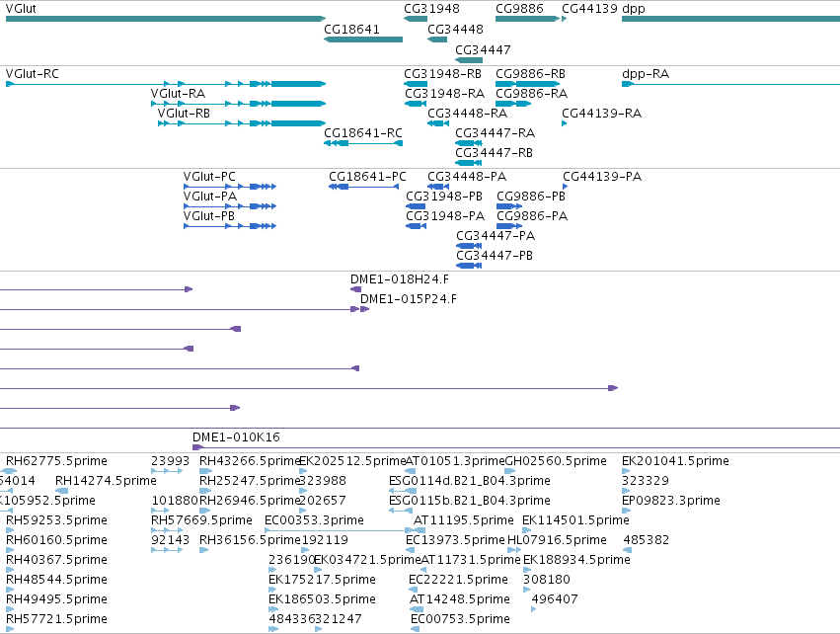This screenshot has width=840, height=634.
Task: Select the RH40367.5prime EST label
Action: pyautogui.click(x=57, y=561)
